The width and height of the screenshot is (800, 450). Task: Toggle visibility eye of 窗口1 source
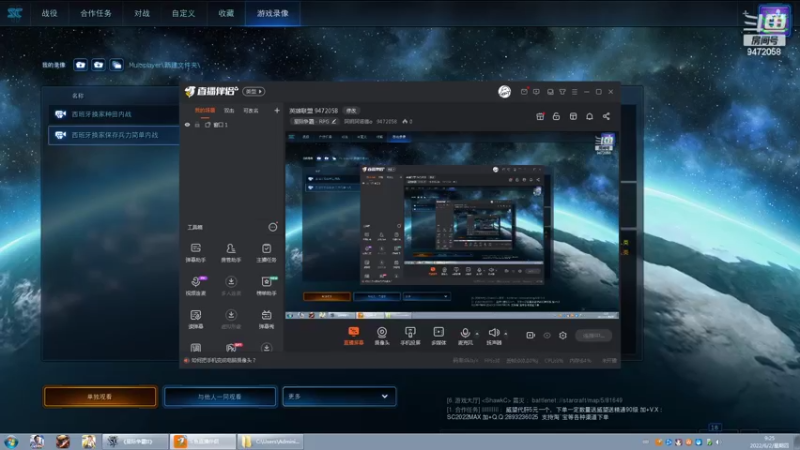pos(187,124)
